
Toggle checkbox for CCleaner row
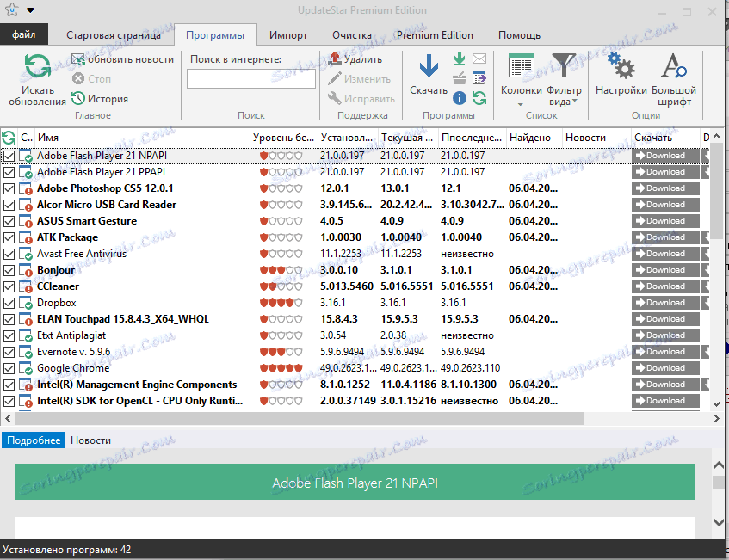[x=9, y=286]
